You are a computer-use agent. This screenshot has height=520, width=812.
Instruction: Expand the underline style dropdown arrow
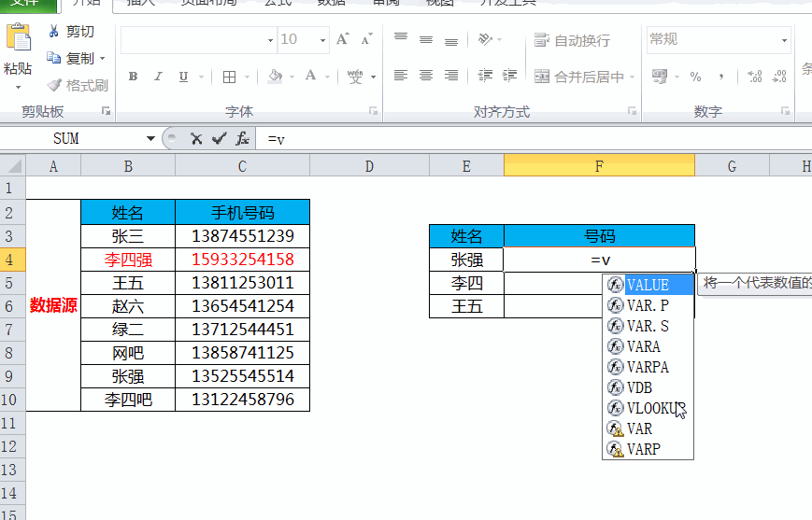pos(201,77)
